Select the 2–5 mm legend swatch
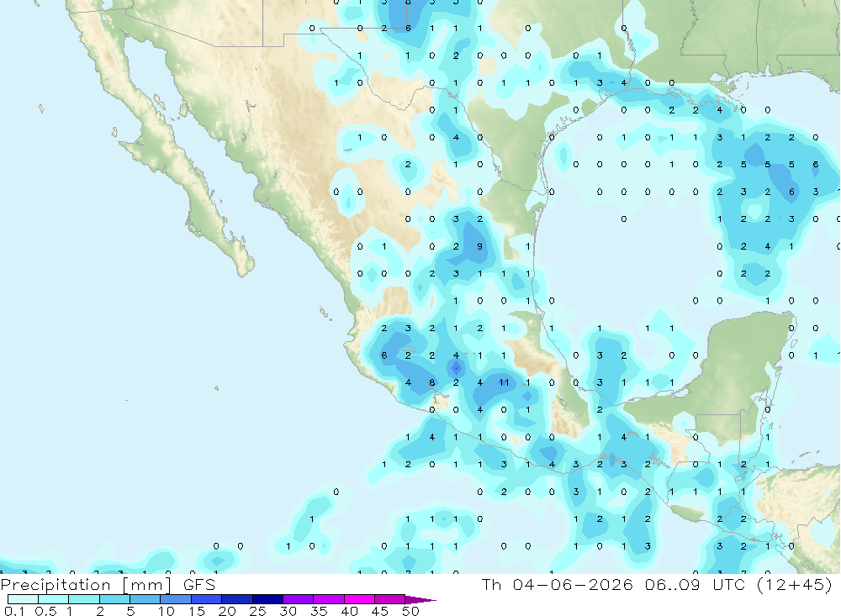Screen dimensions: 841x616 click(114, 599)
